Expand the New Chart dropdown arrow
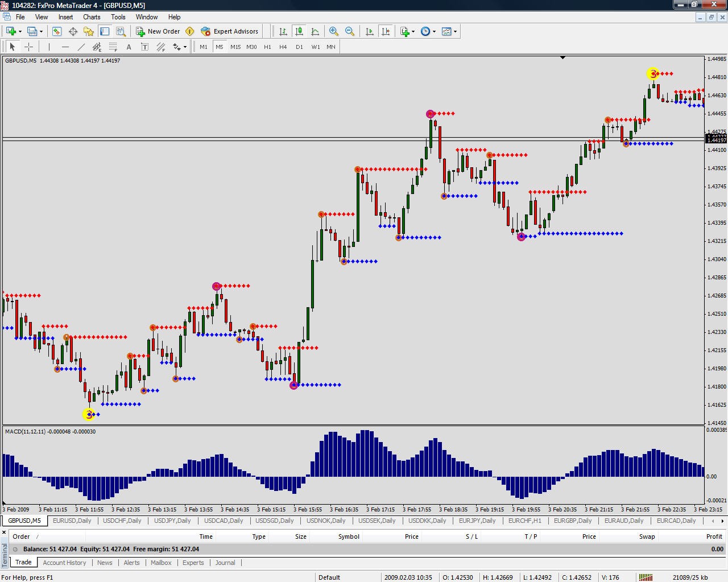The image size is (728, 582). coord(20,31)
